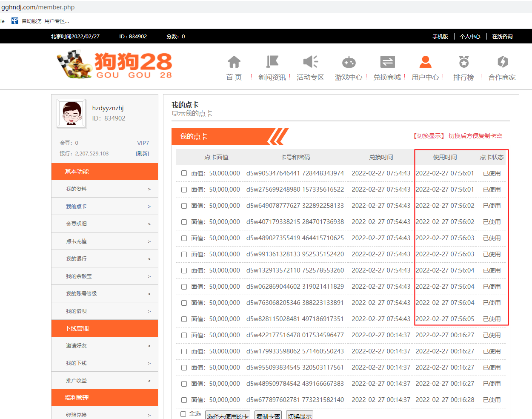The image size is (532, 419).
Task: Select 点卡充值 from sidebar menu
Action: [x=76, y=241]
